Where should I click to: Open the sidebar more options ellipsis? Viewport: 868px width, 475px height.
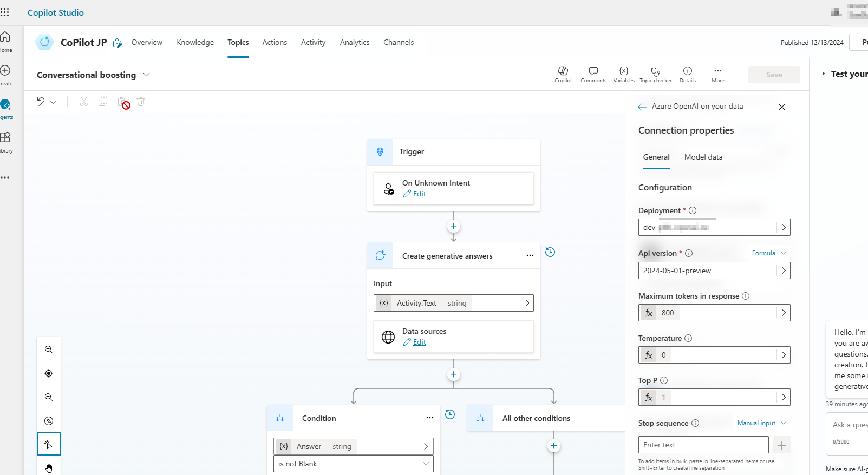pos(5,177)
